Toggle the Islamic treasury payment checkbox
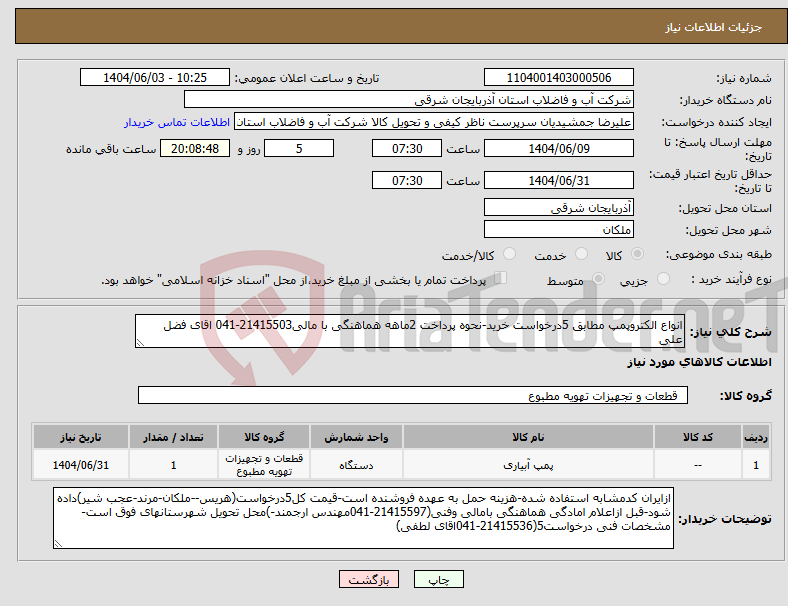The width and height of the screenshot is (788, 606). (x=500, y=278)
